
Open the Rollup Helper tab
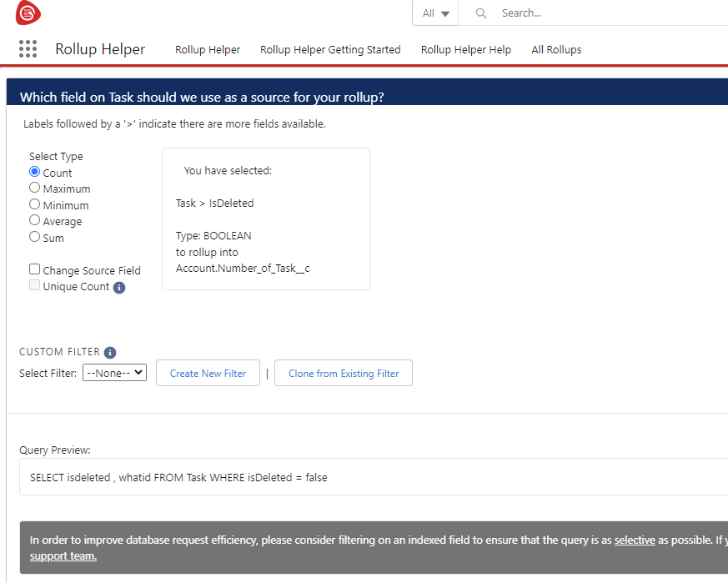pos(208,50)
